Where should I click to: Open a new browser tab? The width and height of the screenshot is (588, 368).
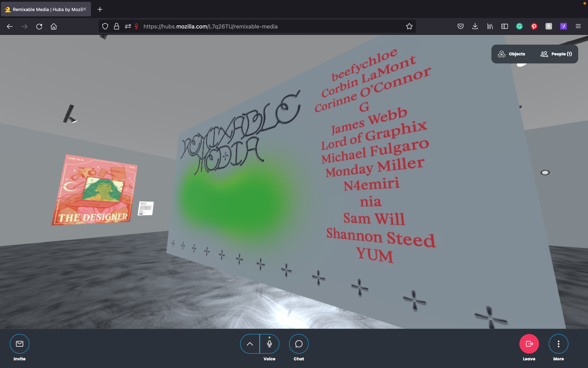(100, 9)
